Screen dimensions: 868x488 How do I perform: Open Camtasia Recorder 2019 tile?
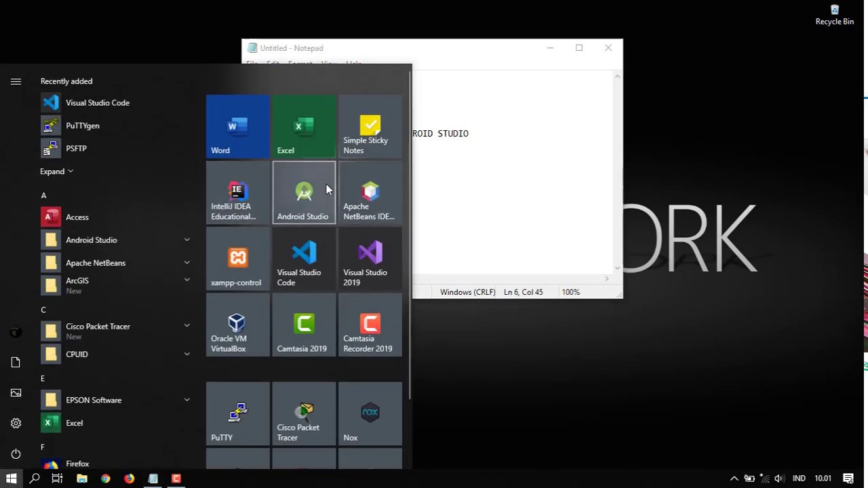(x=370, y=325)
